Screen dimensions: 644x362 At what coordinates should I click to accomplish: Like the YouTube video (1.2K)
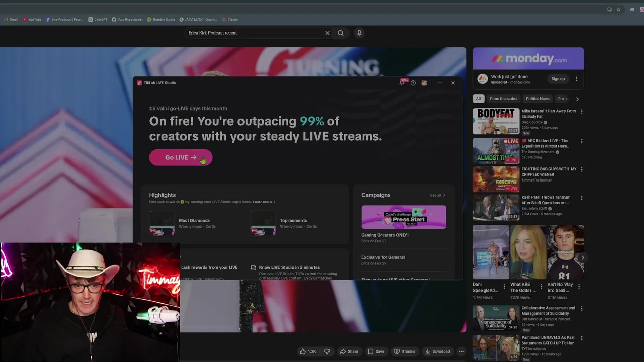[308, 351]
